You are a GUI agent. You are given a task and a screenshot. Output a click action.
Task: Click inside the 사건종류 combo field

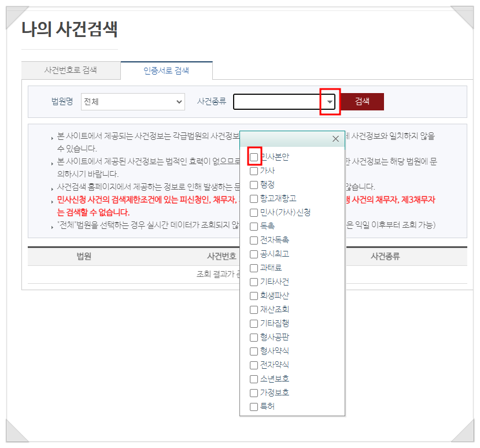[278, 102]
